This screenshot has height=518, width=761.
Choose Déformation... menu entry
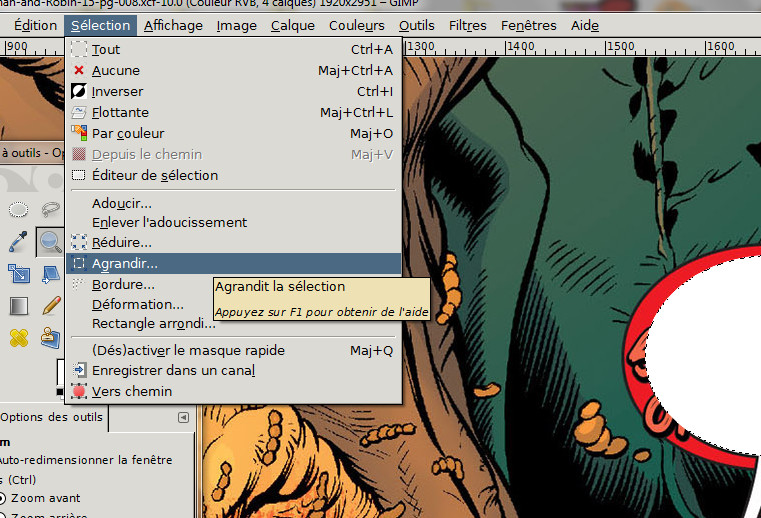(x=138, y=304)
